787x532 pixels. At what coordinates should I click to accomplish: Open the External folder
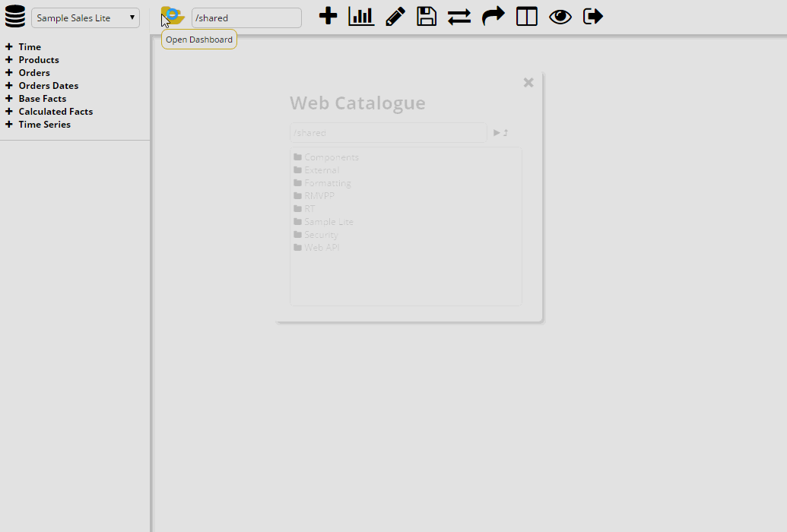(322, 170)
